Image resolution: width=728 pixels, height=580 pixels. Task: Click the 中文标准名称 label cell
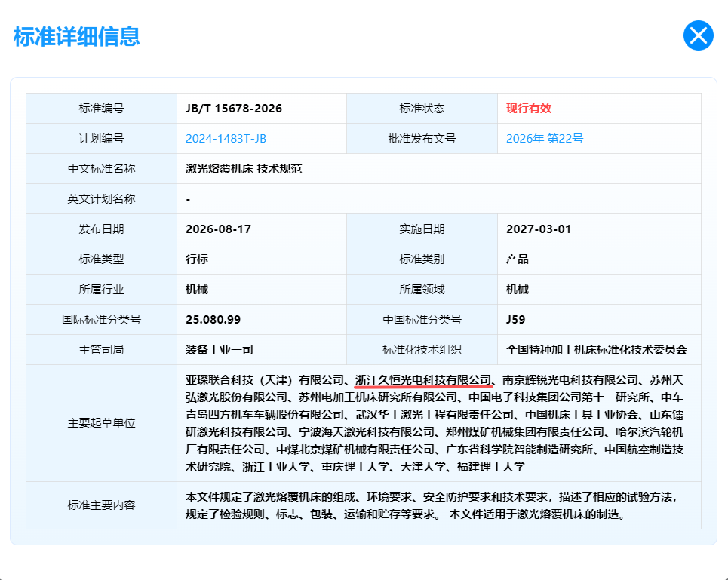[x=101, y=169]
